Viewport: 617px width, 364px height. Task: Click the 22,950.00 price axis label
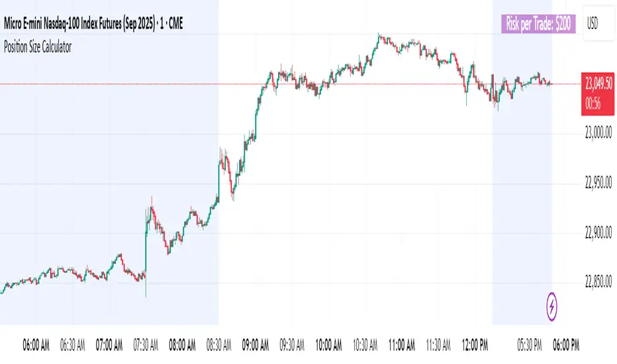pos(598,183)
